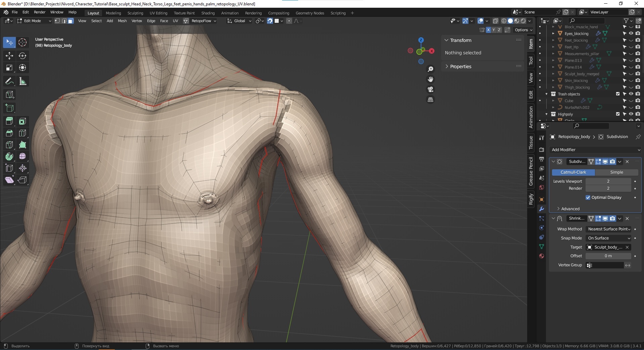
Task: Toggle snapping magnet button
Action: point(270,21)
